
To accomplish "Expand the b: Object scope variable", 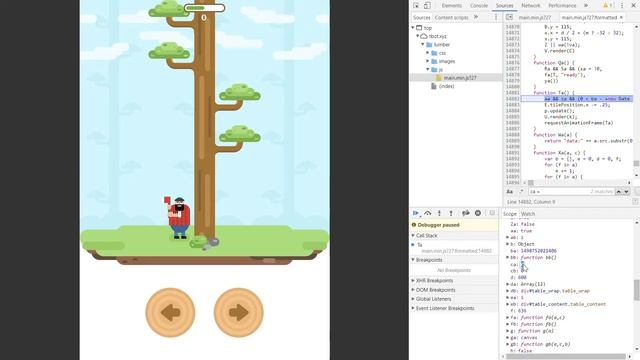I will pyautogui.click(x=507, y=244).
